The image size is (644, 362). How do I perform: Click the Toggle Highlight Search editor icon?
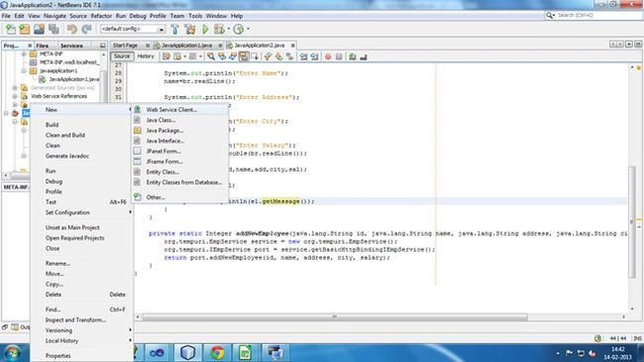click(244, 57)
